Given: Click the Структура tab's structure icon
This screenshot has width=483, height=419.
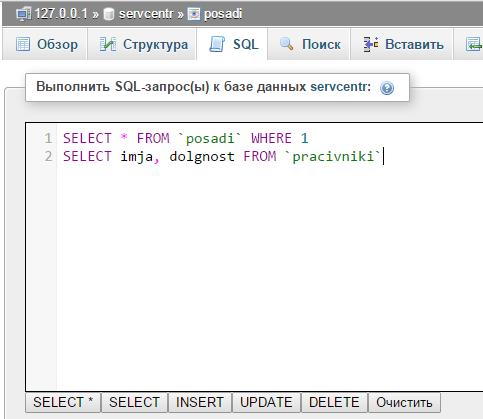Looking at the screenshot, I should coord(107,44).
